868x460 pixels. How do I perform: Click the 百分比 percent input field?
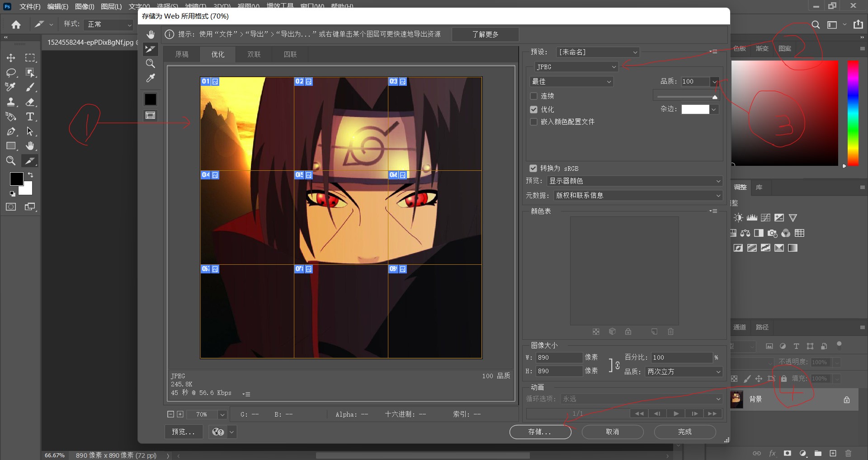[x=682, y=357]
